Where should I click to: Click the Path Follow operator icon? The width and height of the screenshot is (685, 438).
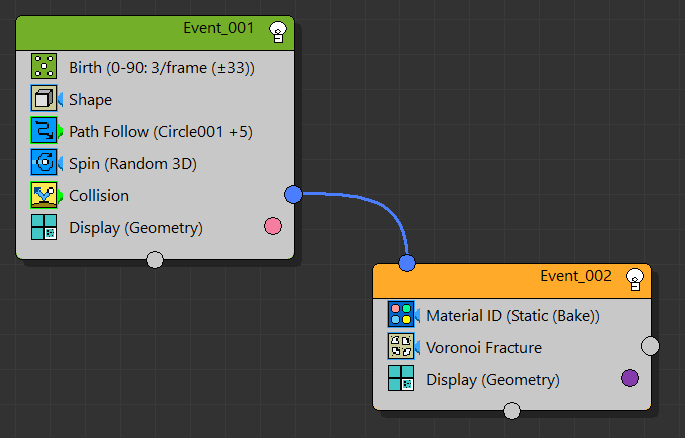tap(43, 132)
